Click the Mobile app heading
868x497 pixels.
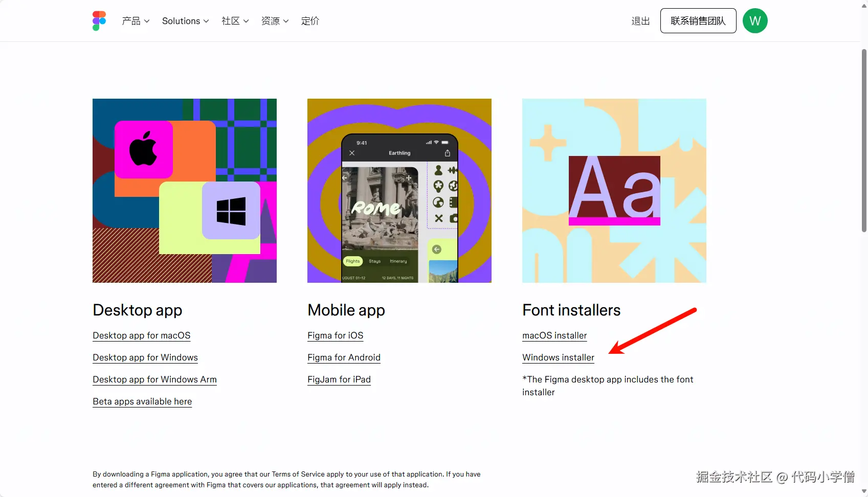coord(346,310)
